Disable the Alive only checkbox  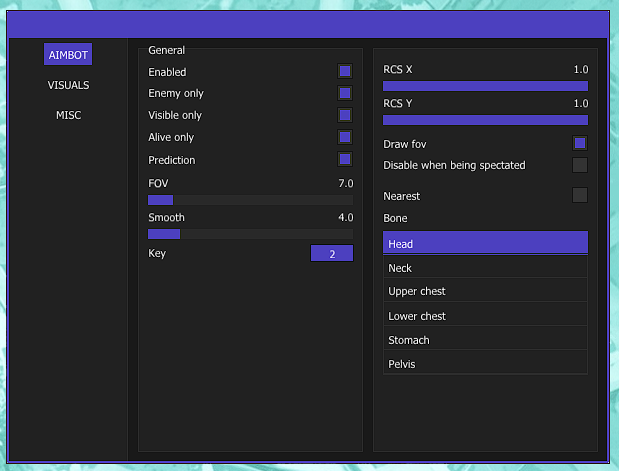345,137
